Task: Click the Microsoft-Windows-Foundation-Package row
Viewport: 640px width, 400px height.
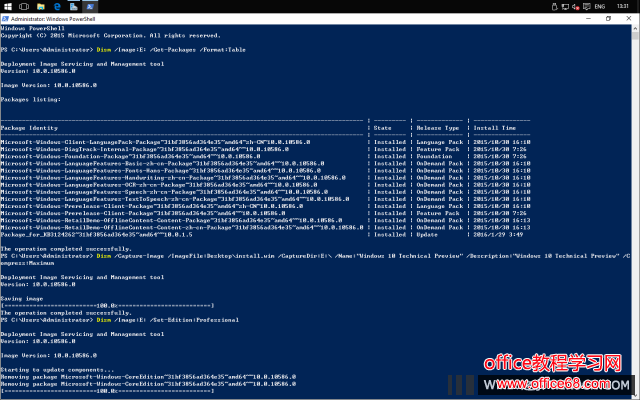Action: coord(265,156)
